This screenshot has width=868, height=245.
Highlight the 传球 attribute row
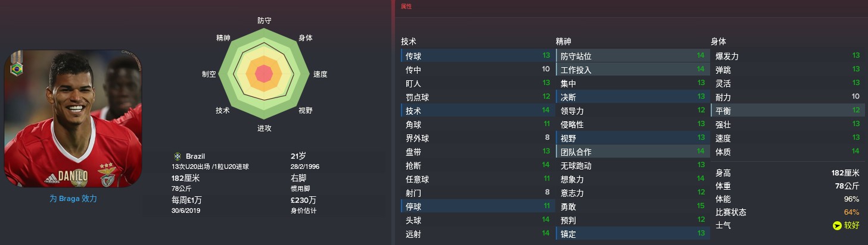[x=477, y=56]
